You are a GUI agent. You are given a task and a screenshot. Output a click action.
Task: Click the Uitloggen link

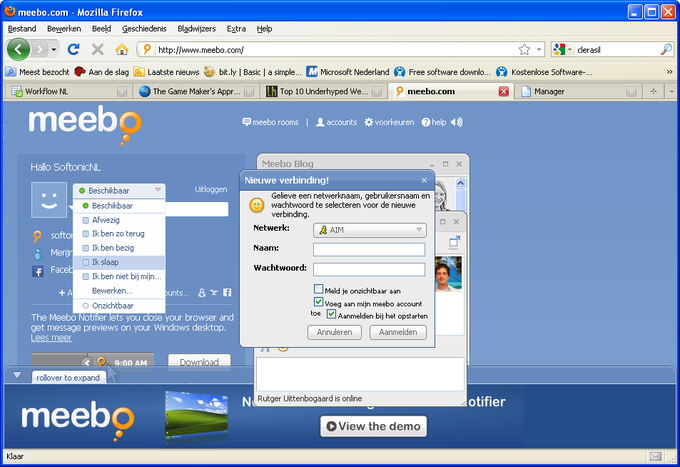pos(211,189)
